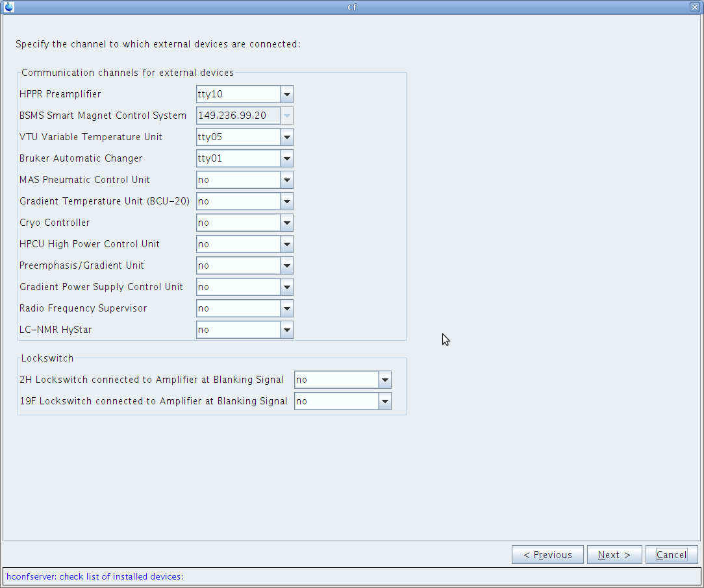Open Gradient Power Supply Control Unit dropdown
Screen dimensions: 704x588
click(287, 287)
